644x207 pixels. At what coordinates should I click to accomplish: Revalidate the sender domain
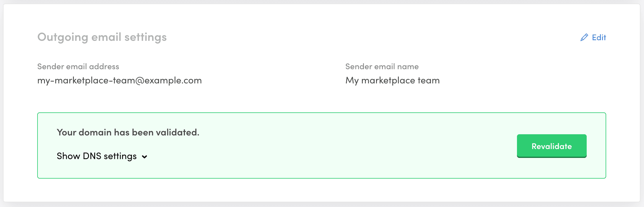(x=551, y=146)
